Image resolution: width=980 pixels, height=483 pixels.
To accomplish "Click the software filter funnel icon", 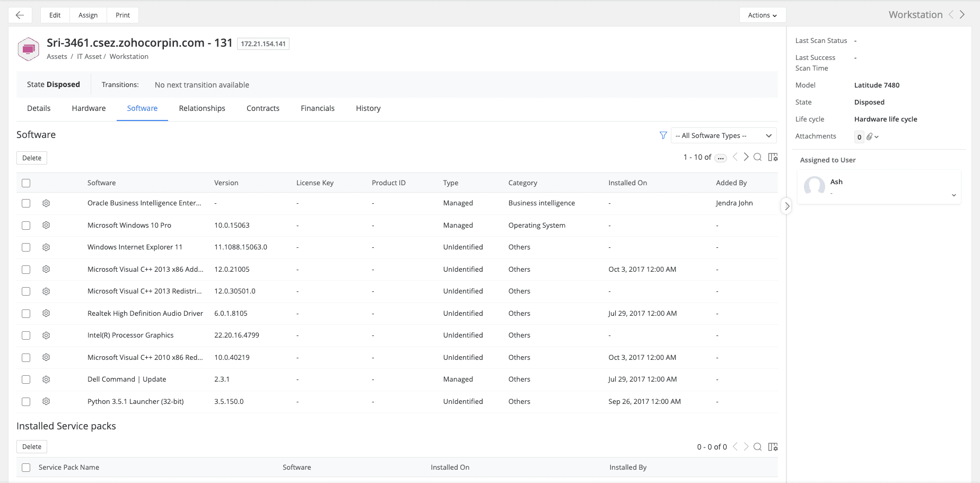I will tap(663, 135).
